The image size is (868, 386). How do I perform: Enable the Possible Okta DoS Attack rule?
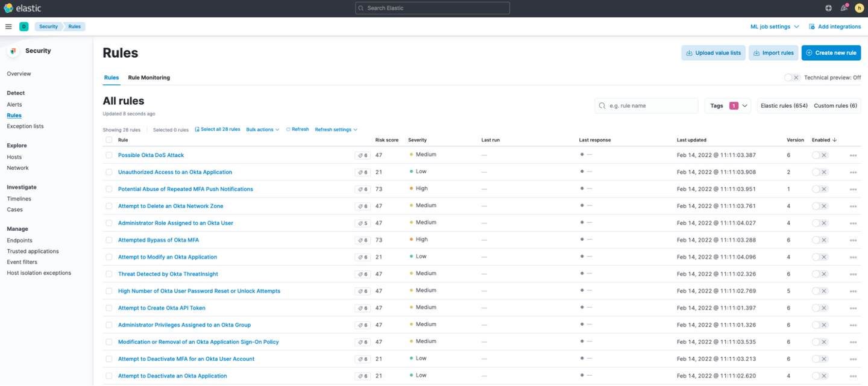click(820, 155)
